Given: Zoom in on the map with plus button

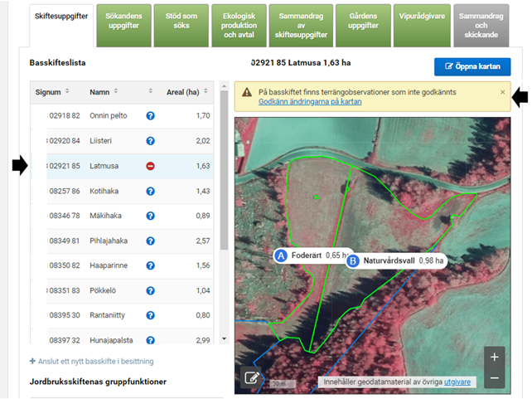Looking at the screenshot, I should [494, 358].
